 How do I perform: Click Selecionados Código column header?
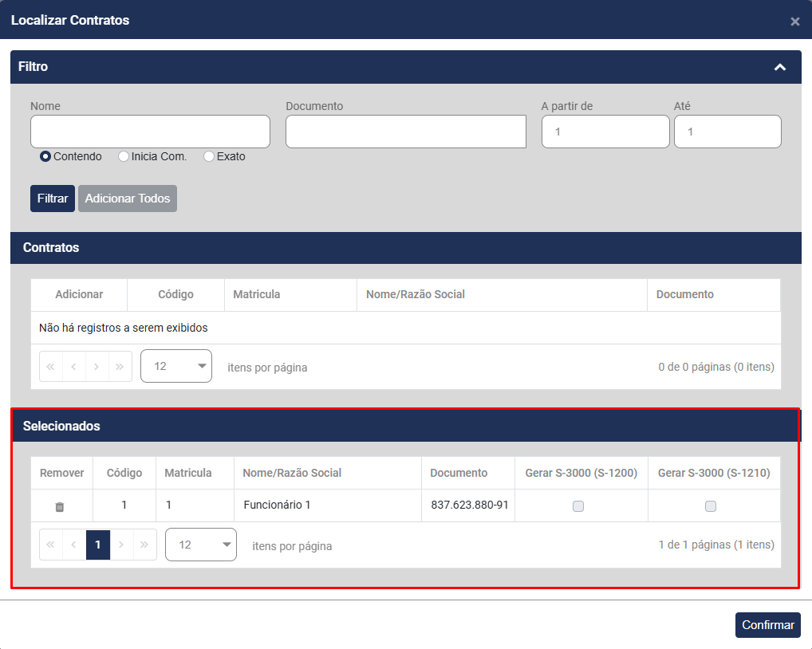pos(124,473)
